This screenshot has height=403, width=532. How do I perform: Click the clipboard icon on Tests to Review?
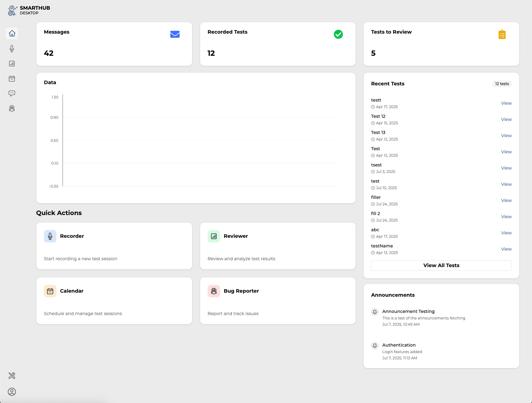pos(502,34)
